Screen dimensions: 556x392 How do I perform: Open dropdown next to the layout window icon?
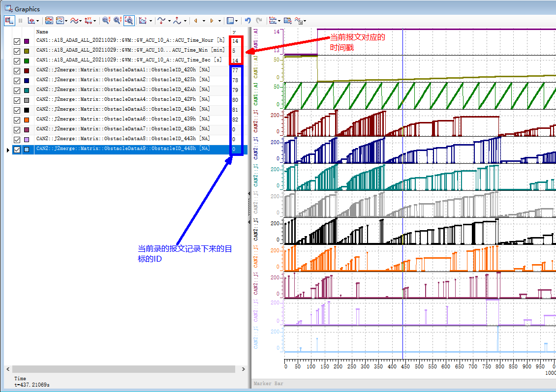click(237, 21)
